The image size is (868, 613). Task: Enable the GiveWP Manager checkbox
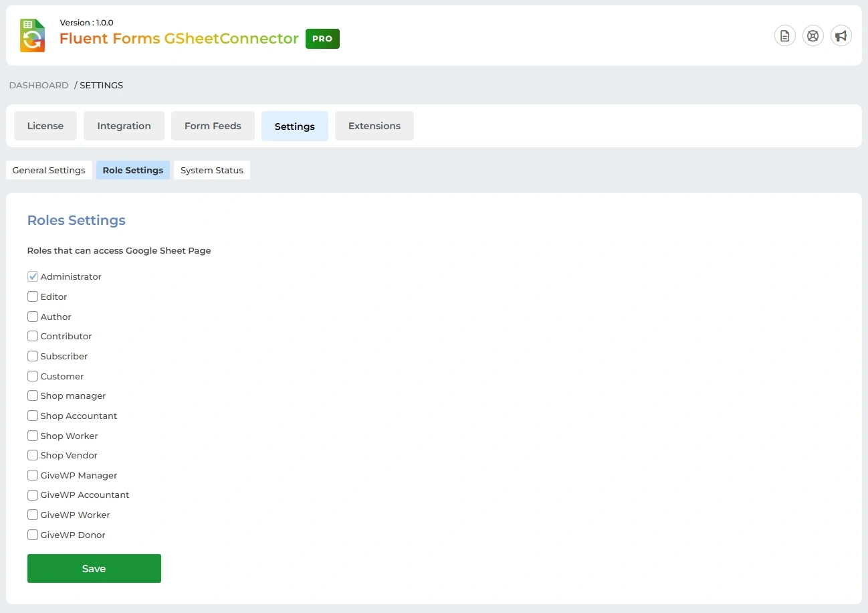(33, 475)
